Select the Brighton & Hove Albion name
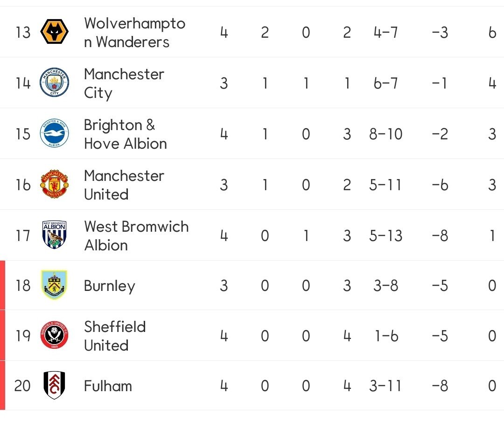 pyautogui.click(x=125, y=134)
